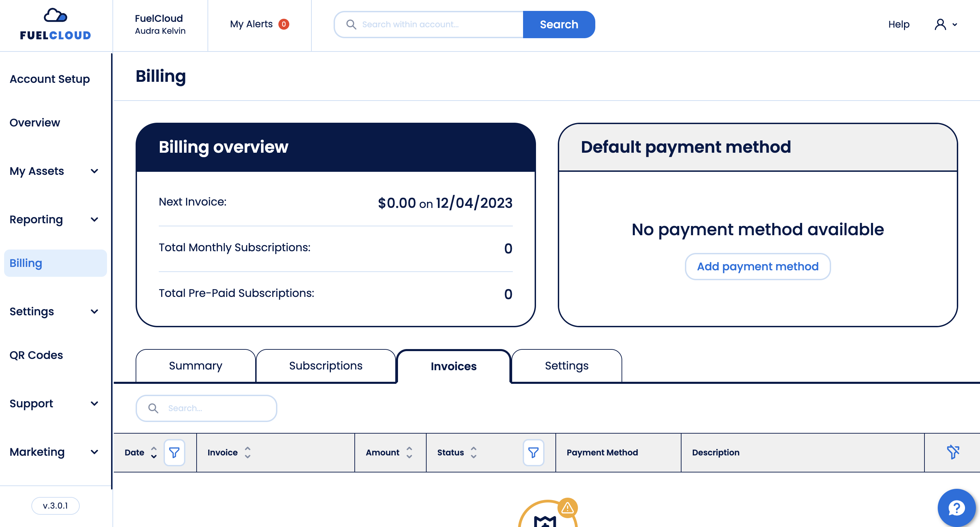980x527 pixels.
Task: Open the Help link
Action: pos(899,24)
